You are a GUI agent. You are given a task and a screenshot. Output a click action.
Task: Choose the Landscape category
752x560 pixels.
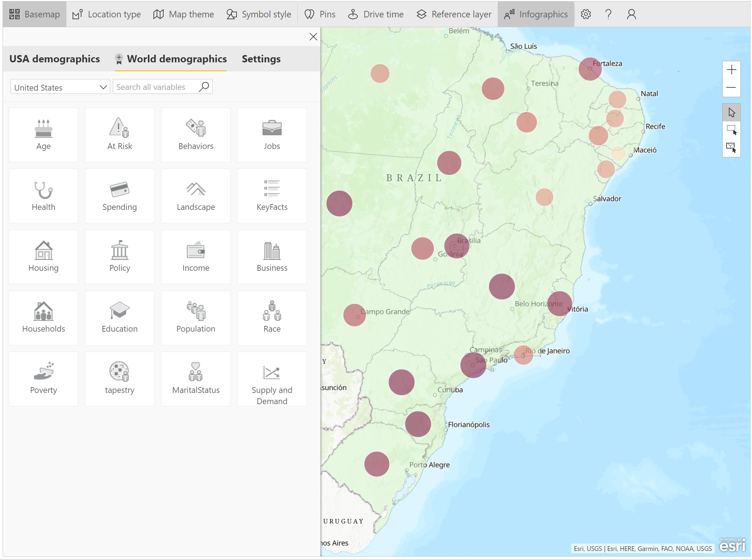[x=196, y=196]
